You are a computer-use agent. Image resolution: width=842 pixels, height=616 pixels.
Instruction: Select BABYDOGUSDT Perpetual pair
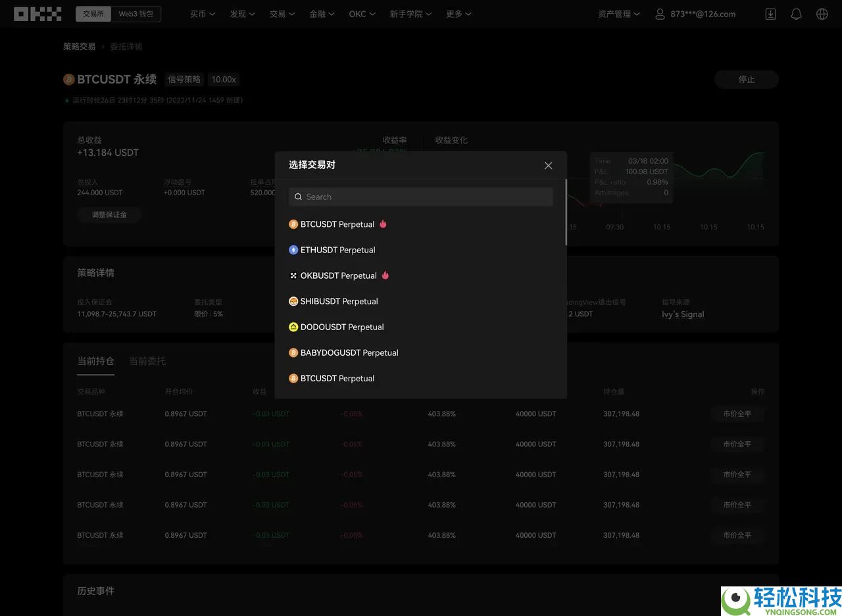point(421,352)
